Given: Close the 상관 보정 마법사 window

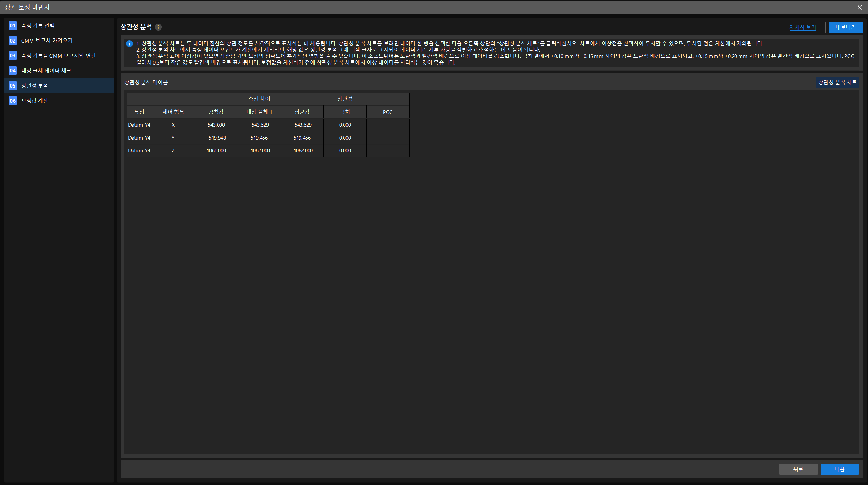Looking at the screenshot, I should pyautogui.click(x=860, y=8).
